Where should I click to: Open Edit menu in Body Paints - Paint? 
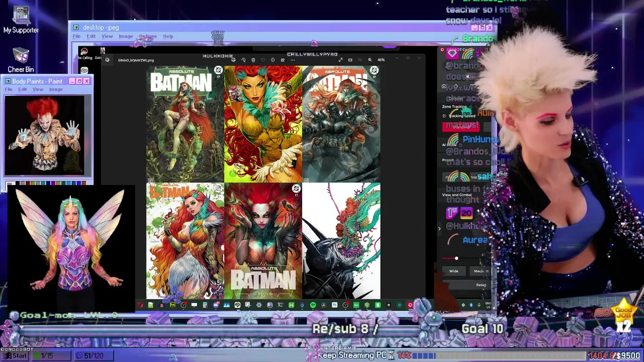pos(23,89)
